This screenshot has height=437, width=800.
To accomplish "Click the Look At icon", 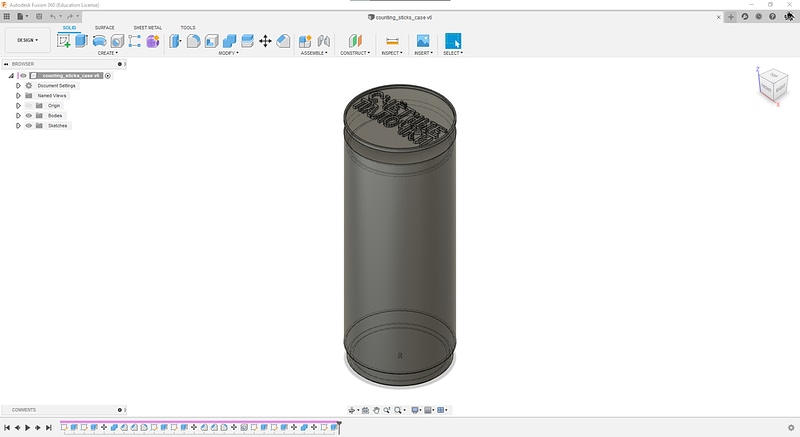I will (365, 410).
